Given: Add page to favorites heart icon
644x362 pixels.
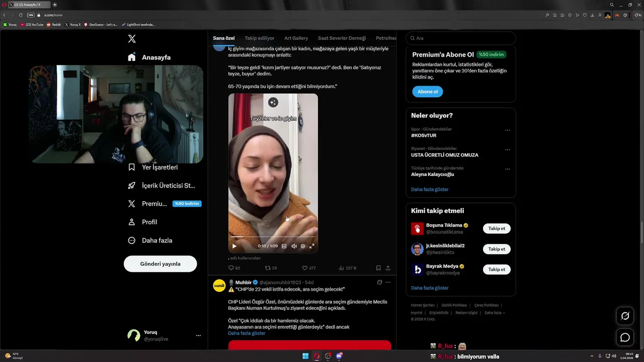Looking at the screenshot, I should pyautogui.click(x=585, y=15).
